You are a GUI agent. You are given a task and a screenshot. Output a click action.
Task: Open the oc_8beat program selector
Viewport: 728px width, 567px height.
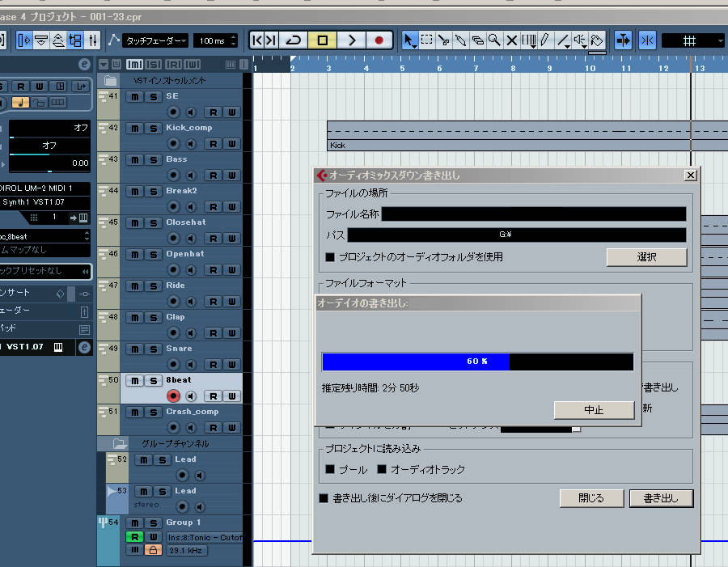coord(44,236)
